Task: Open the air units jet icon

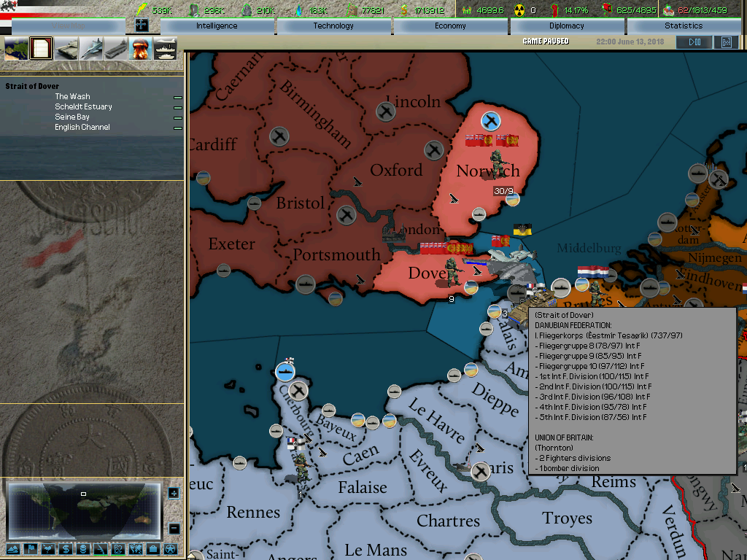Action: [92, 49]
